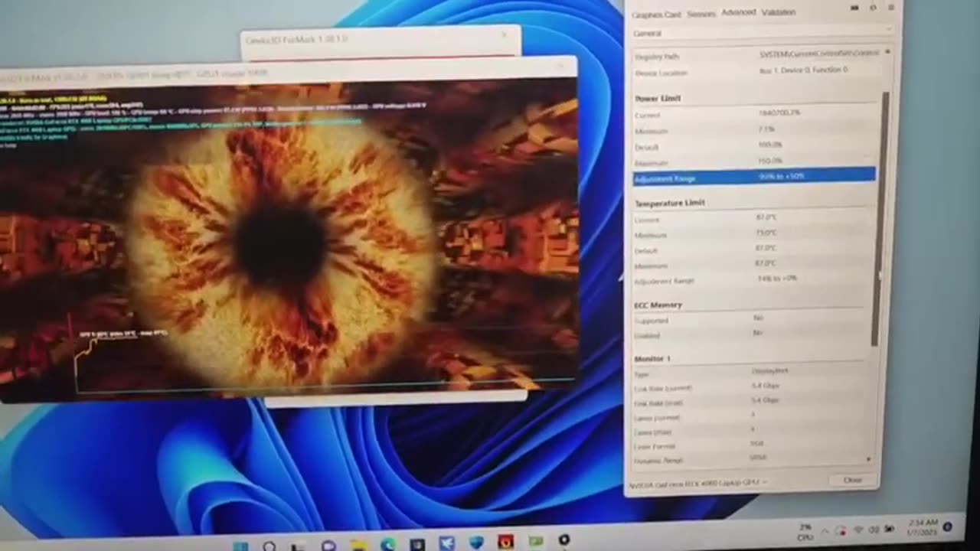Select the Temperature Limit Minimum 75.0°C row
Image resolution: width=980 pixels, height=551 pixels.
pyautogui.click(x=754, y=234)
